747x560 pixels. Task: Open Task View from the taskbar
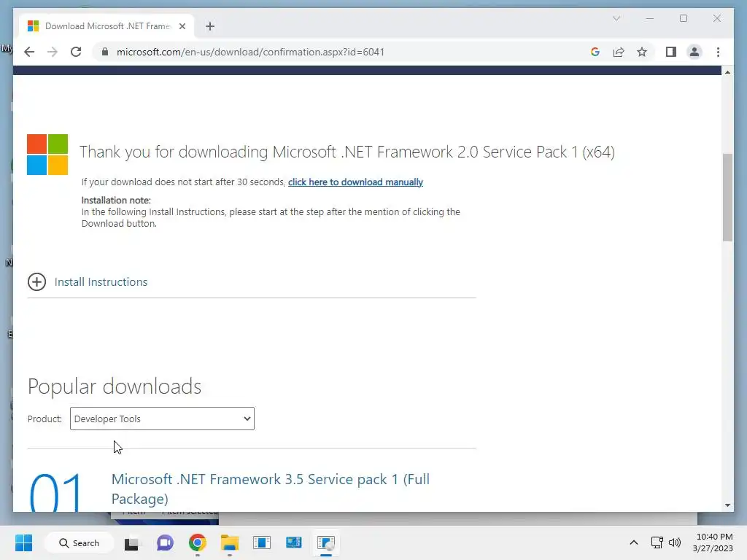pos(131,542)
